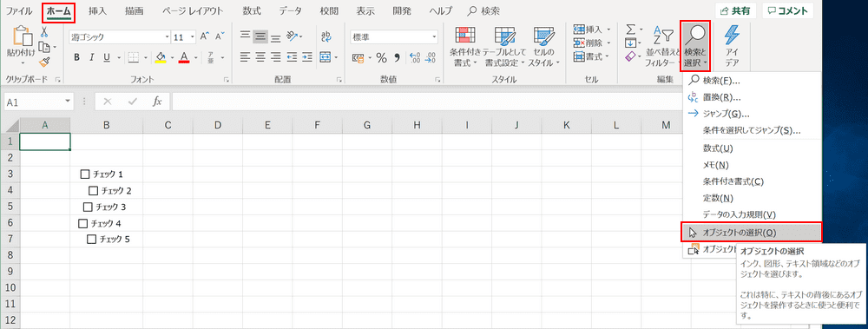
Task: Click the Increase Decimal icon
Action: tap(415, 57)
